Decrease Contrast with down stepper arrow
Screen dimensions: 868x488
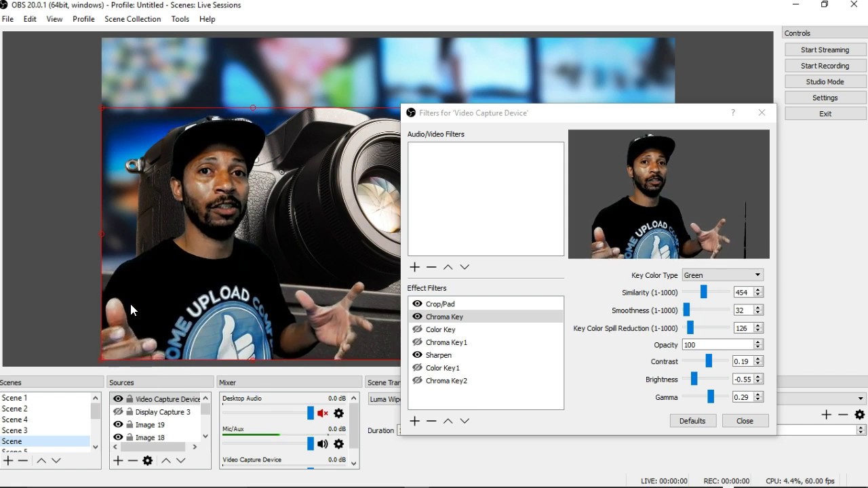(758, 365)
